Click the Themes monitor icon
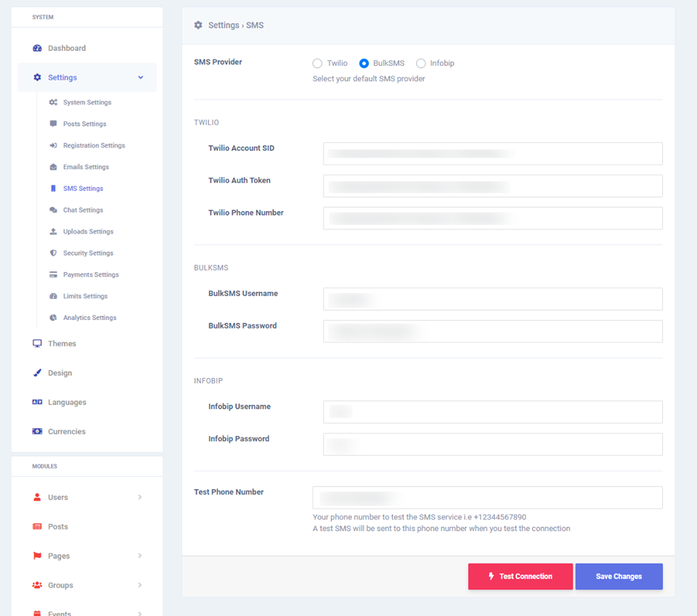Image resolution: width=697 pixels, height=616 pixels. point(37,343)
